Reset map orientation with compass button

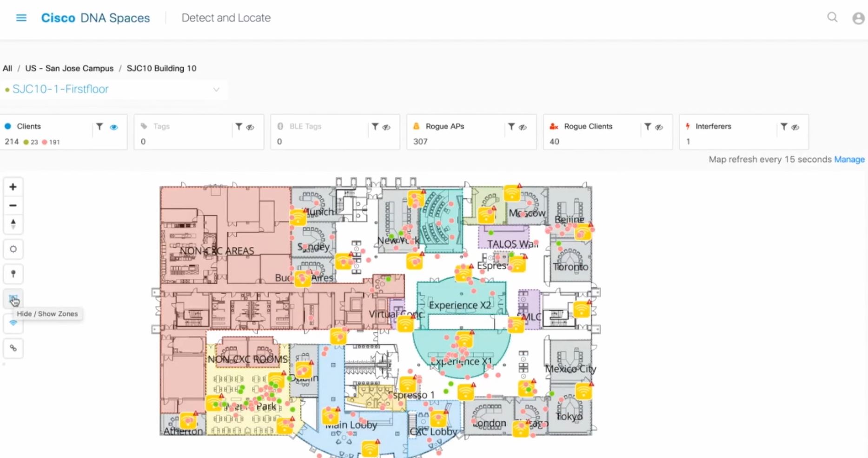pyautogui.click(x=13, y=224)
